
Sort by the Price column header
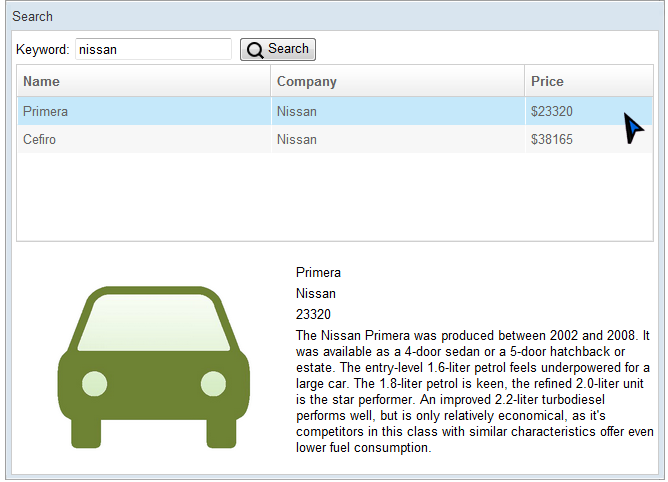[x=589, y=81]
